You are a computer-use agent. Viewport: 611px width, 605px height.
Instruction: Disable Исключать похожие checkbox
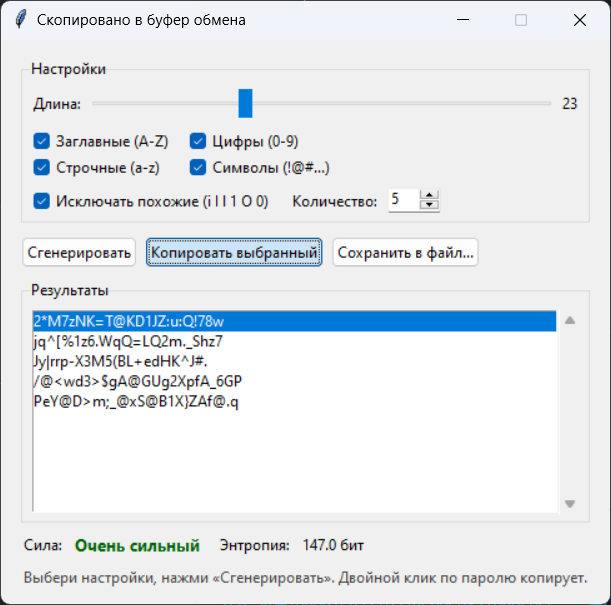pos(42,201)
